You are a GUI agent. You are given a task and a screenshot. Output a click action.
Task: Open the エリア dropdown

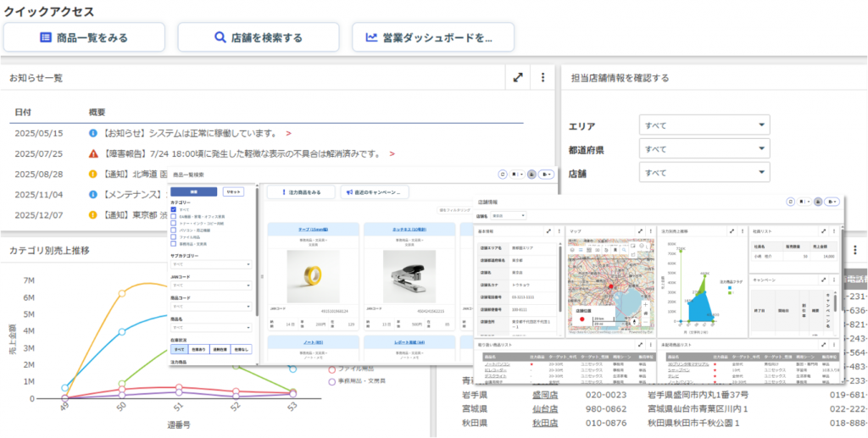[704, 125]
